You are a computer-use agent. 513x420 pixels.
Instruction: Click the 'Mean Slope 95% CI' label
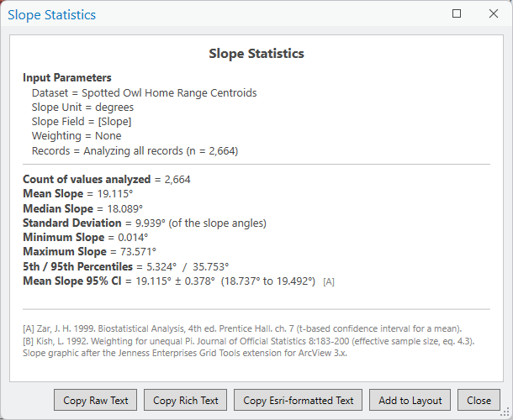click(72, 281)
